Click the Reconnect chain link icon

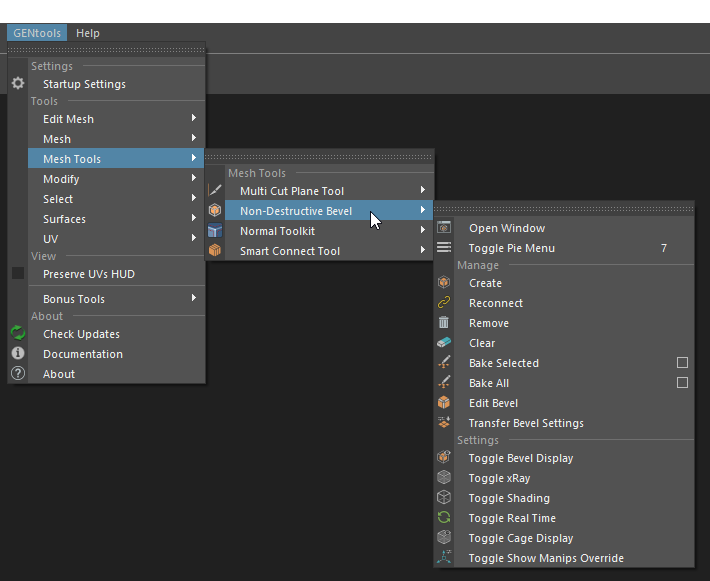pyautogui.click(x=444, y=303)
